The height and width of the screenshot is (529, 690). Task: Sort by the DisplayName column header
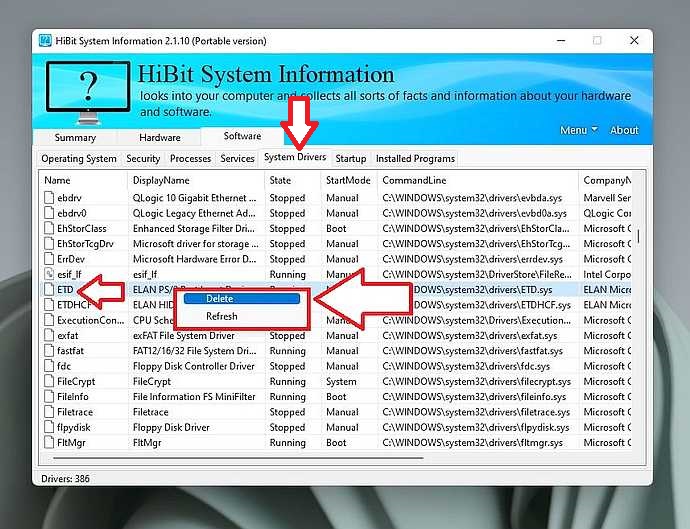coord(196,180)
